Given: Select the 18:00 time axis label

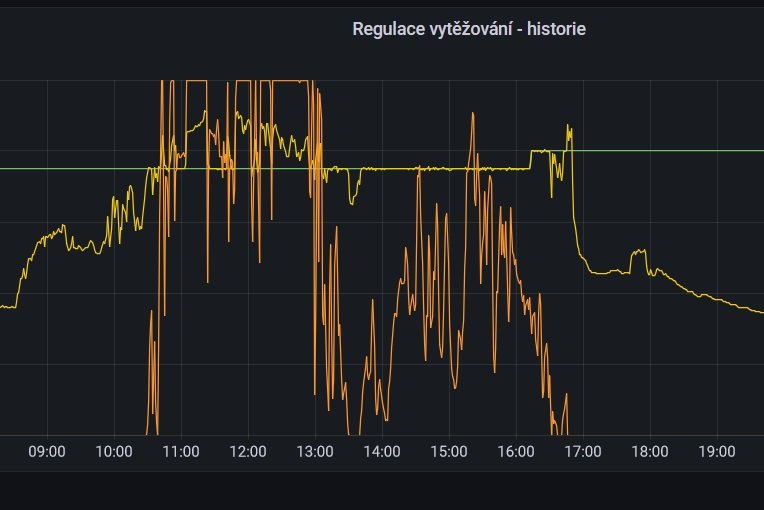Looking at the screenshot, I should point(650,452).
